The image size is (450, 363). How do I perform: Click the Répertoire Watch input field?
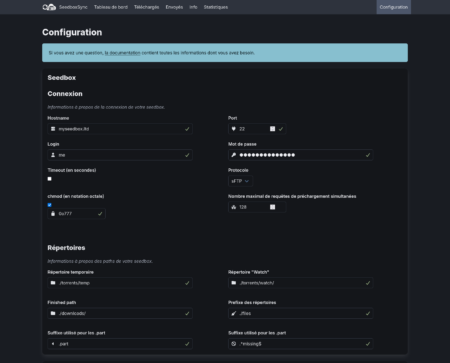coord(301,283)
